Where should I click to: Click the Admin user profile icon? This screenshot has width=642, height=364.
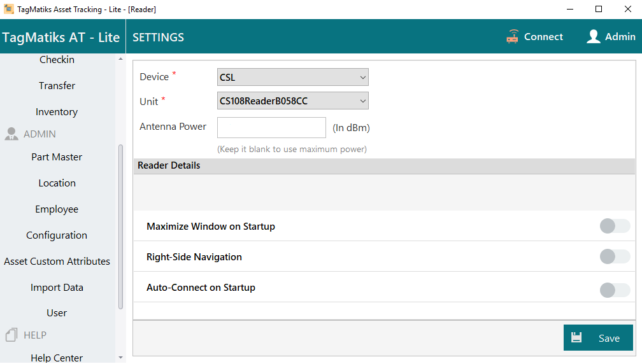594,36
